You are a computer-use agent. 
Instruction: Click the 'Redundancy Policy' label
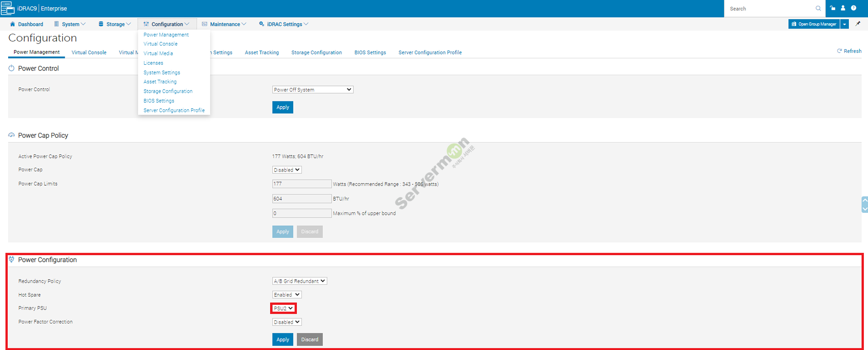pos(39,281)
